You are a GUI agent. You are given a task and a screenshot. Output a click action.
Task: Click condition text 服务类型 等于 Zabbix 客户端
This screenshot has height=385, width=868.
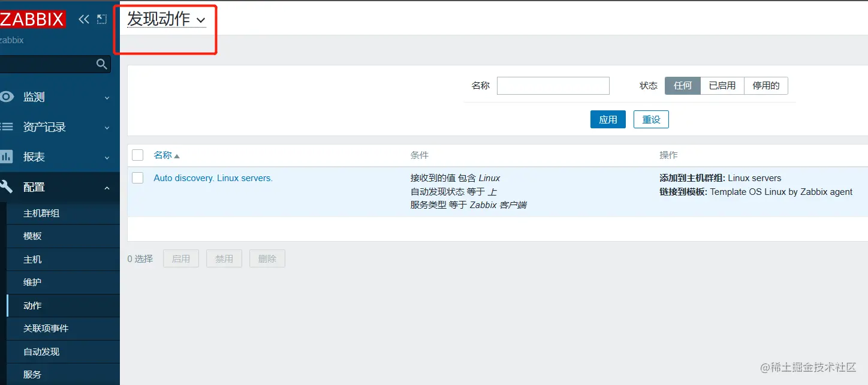(x=469, y=205)
